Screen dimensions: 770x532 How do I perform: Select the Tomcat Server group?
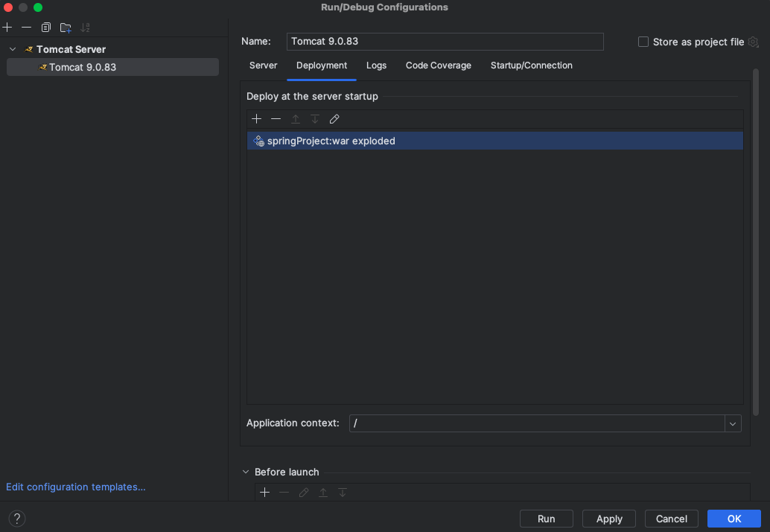pos(71,49)
